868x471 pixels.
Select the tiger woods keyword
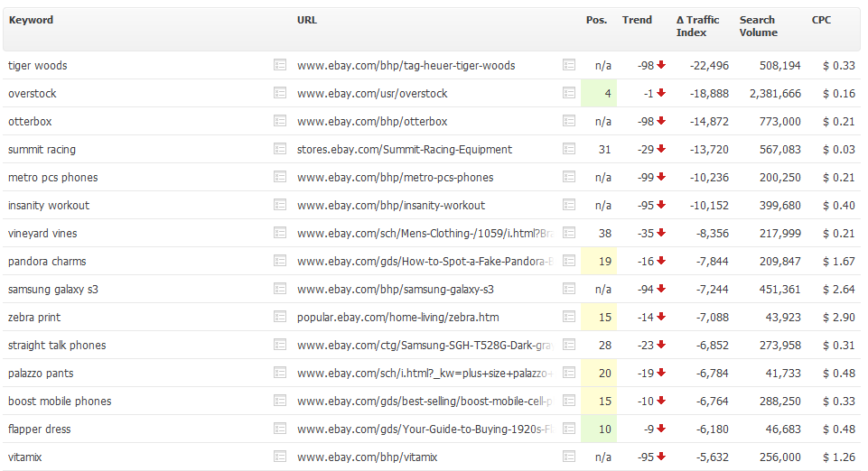tap(37, 65)
